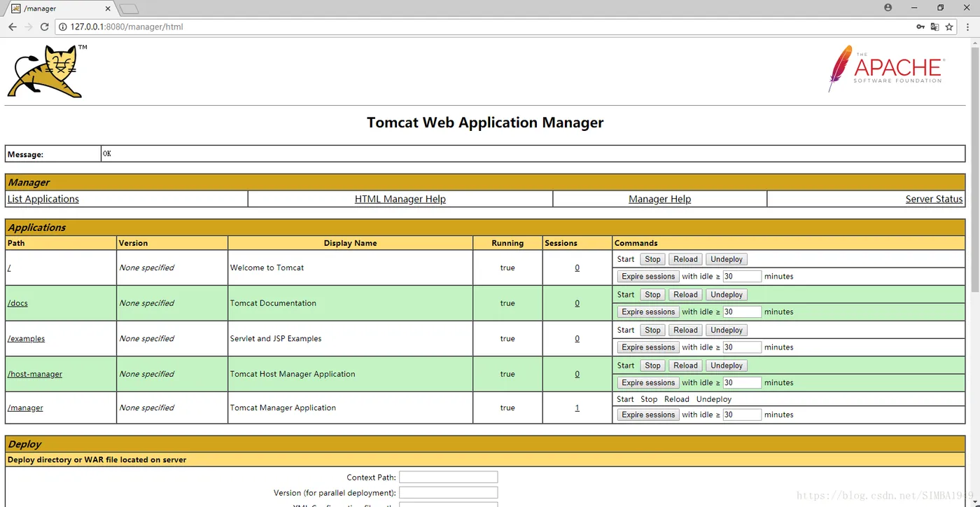Click 'Tomcat Manager Application' display name
This screenshot has width=980, height=507.
pos(283,408)
